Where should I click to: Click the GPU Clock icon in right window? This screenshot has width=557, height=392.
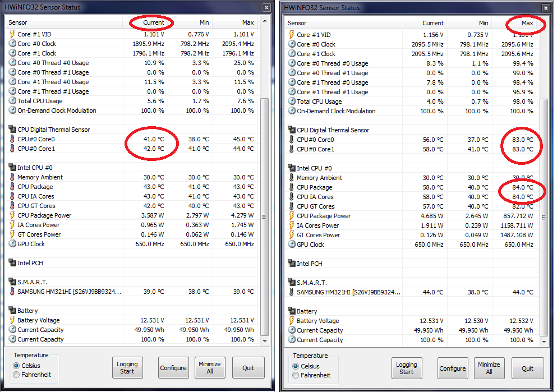(292, 245)
